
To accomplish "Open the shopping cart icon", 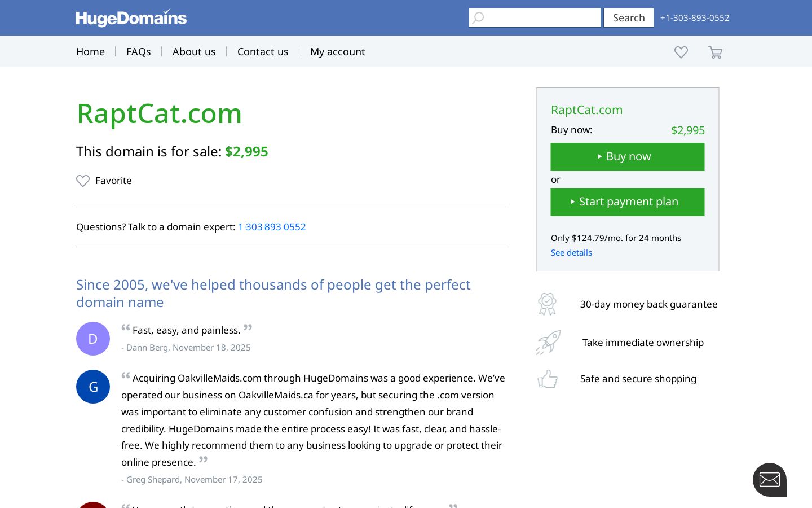I will 715,52.
